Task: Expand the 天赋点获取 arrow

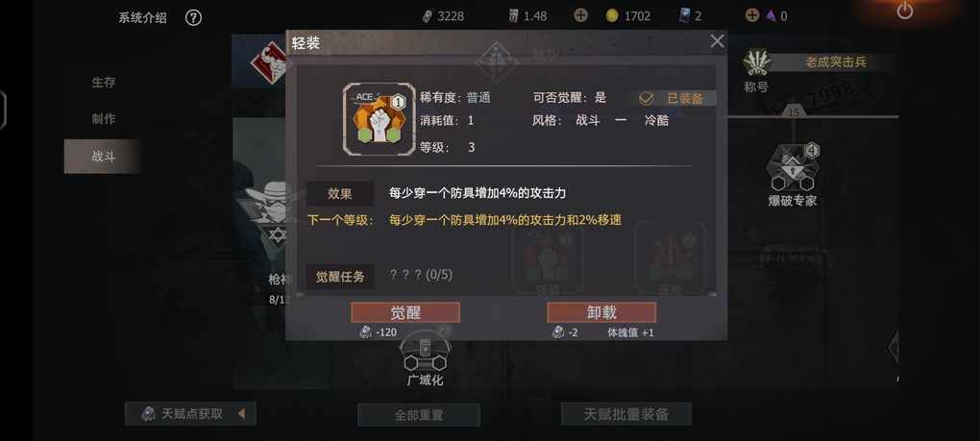Action: tap(241, 413)
